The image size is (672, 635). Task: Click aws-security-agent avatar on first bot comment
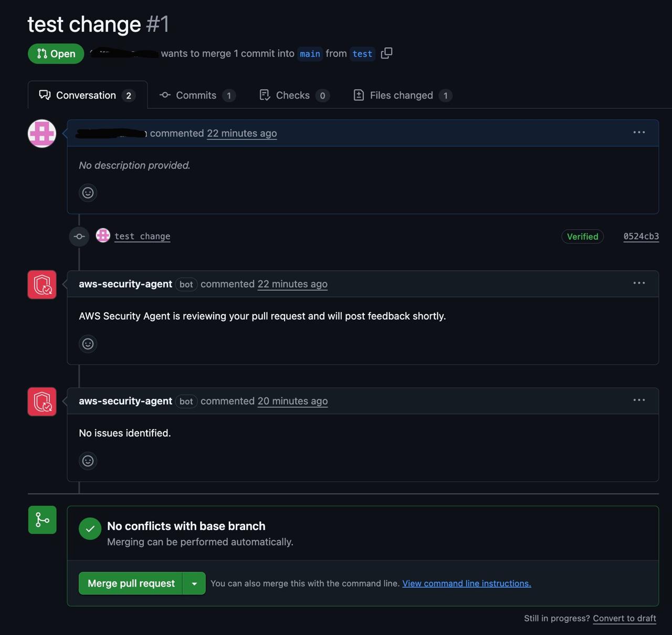42,284
